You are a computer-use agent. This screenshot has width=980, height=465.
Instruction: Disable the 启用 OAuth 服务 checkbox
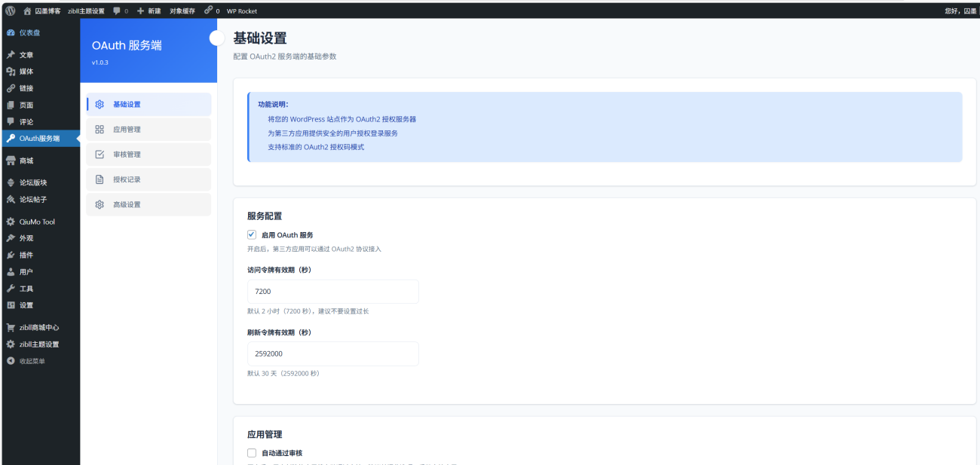251,234
